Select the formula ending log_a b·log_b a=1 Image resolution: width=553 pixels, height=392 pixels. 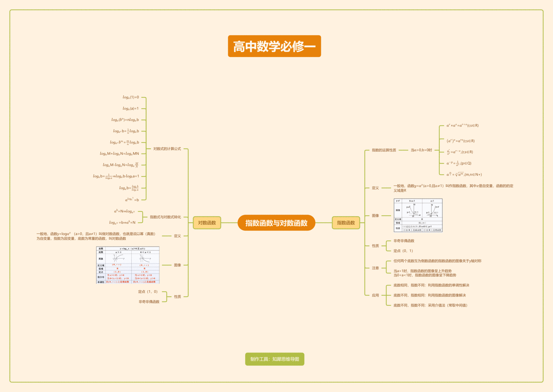[x=116, y=176]
